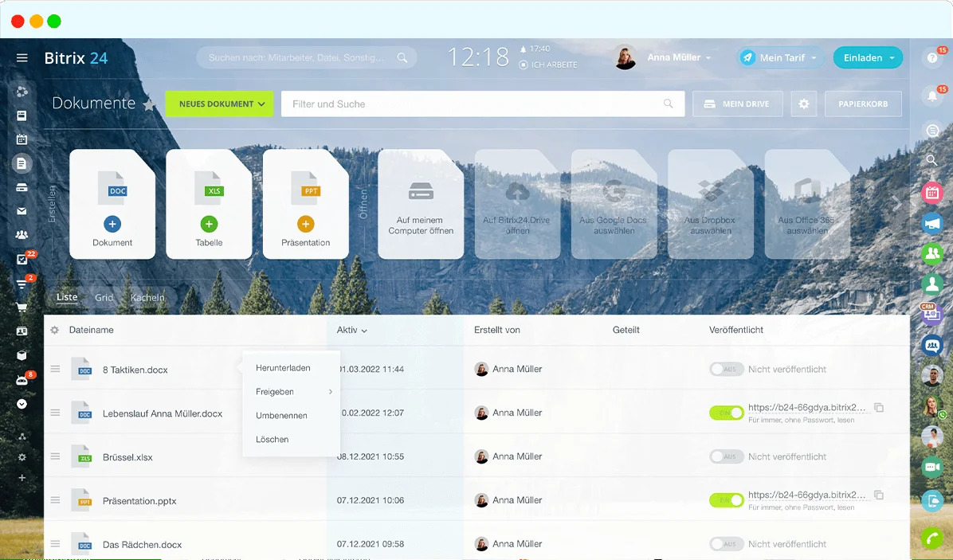
Task: Open the shopping cart icon in sidebar
Action: (22, 307)
